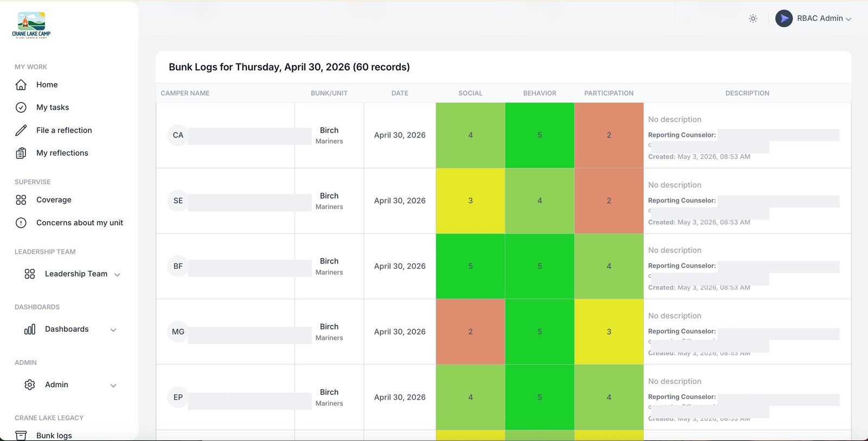Viewport: 868px width, 441px height.
Task: Click CA row Behavior score 5 cell
Action: point(540,135)
